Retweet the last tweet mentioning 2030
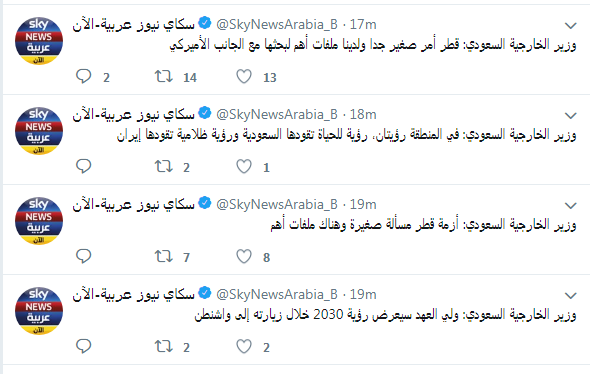The height and width of the screenshot is (374, 590). (x=164, y=346)
